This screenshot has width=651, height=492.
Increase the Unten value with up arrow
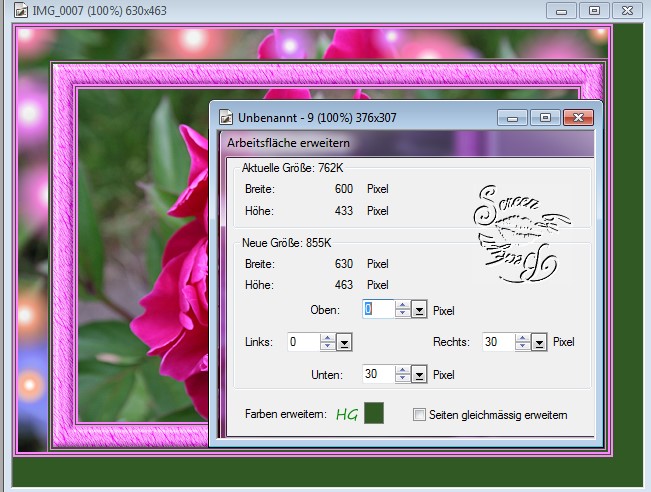point(402,370)
